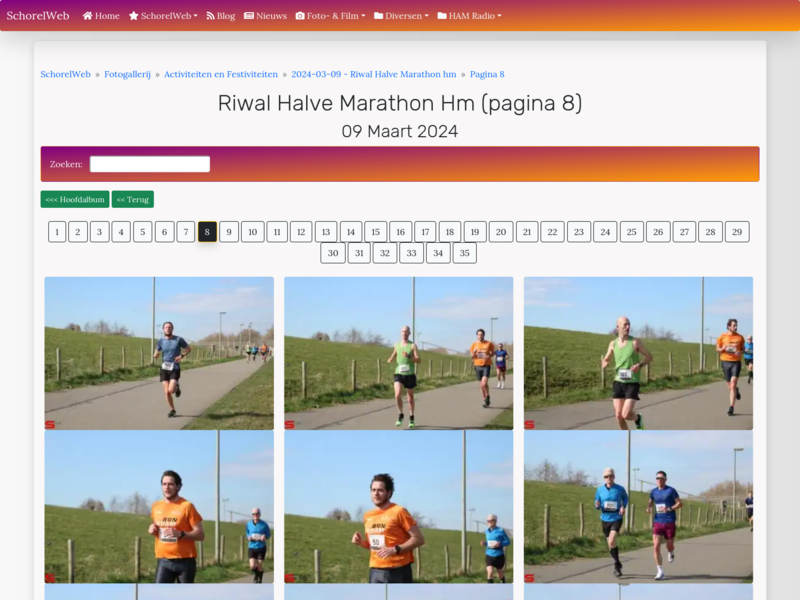Go to gallery page 30
This screenshot has height=600, width=800.
tap(333, 253)
